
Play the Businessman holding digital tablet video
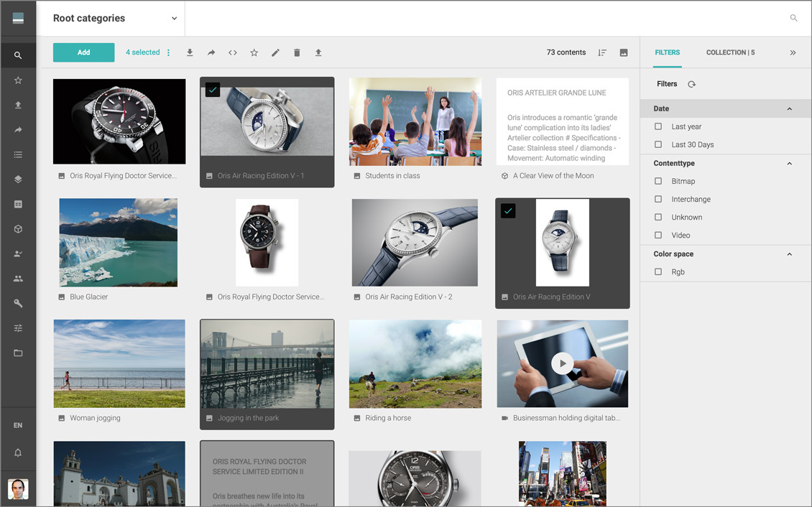point(563,363)
